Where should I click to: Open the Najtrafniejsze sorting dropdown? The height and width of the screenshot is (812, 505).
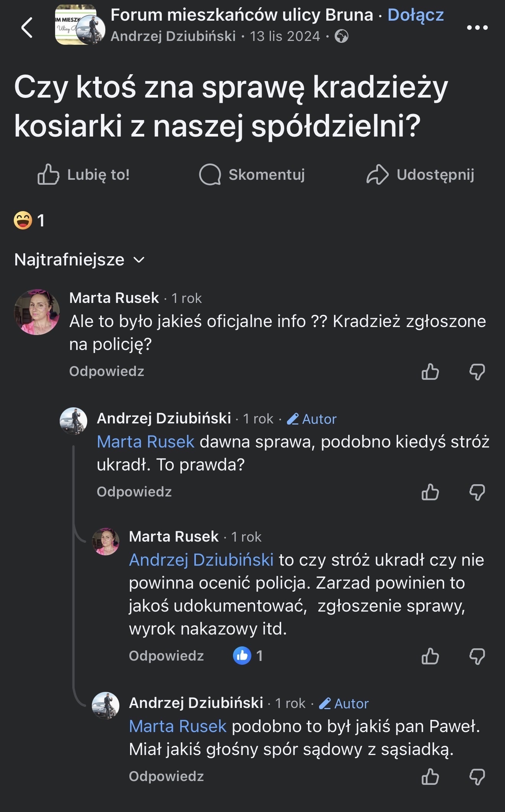tap(80, 260)
